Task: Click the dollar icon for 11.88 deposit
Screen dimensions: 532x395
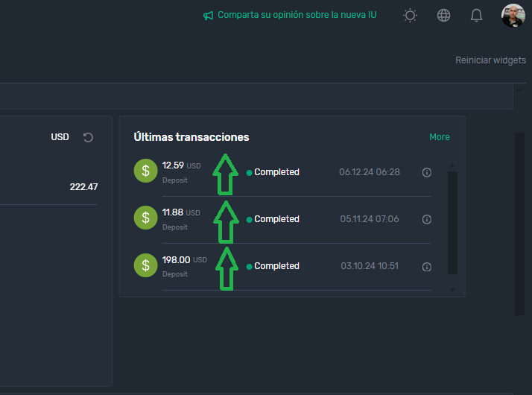Action: 146,218
